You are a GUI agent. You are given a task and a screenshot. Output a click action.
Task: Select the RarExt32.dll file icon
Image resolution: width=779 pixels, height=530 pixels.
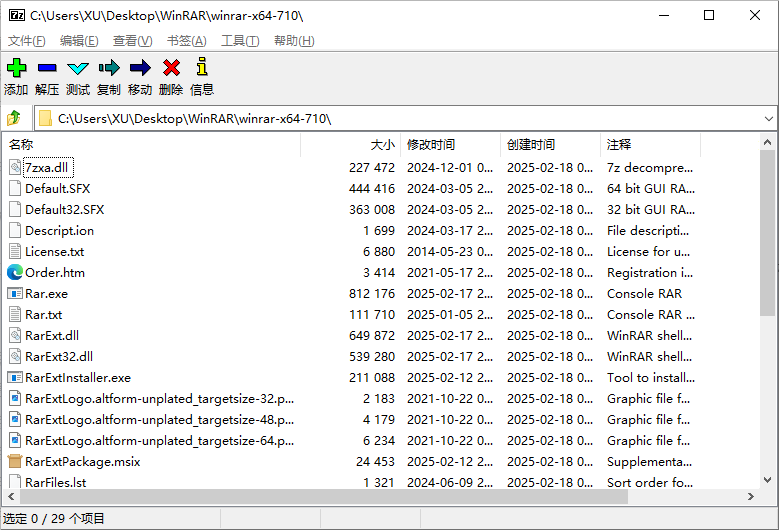15,356
